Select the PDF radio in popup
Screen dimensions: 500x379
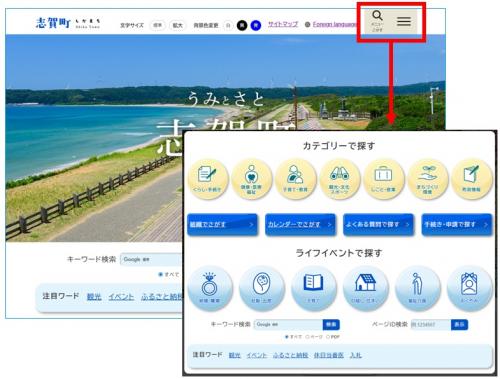tap(328, 337)
